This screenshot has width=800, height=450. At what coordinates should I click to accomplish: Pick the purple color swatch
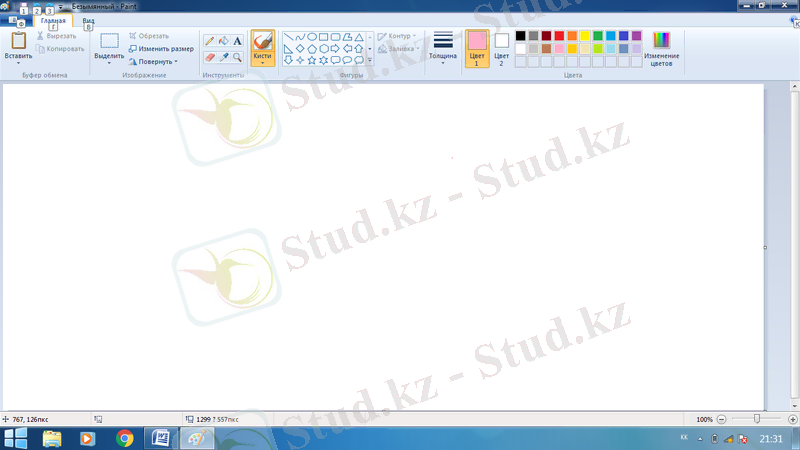[x=636, y=36]
